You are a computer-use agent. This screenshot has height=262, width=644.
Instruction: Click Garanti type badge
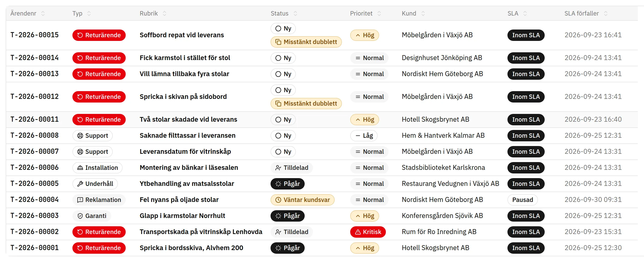click(x=92, y=216)
